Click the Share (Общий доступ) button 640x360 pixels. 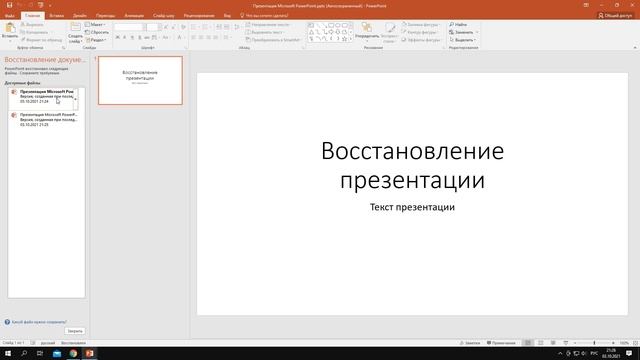615,16
